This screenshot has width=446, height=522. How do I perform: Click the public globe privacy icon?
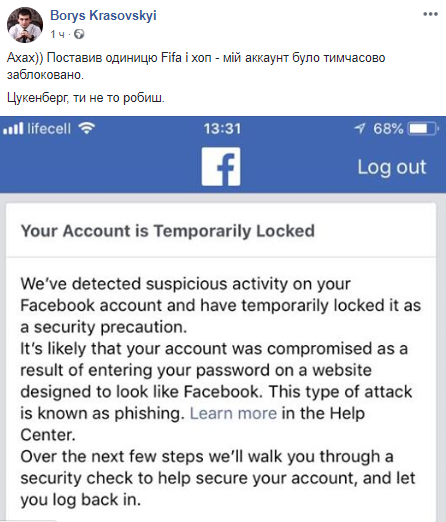tap(79, 34)
